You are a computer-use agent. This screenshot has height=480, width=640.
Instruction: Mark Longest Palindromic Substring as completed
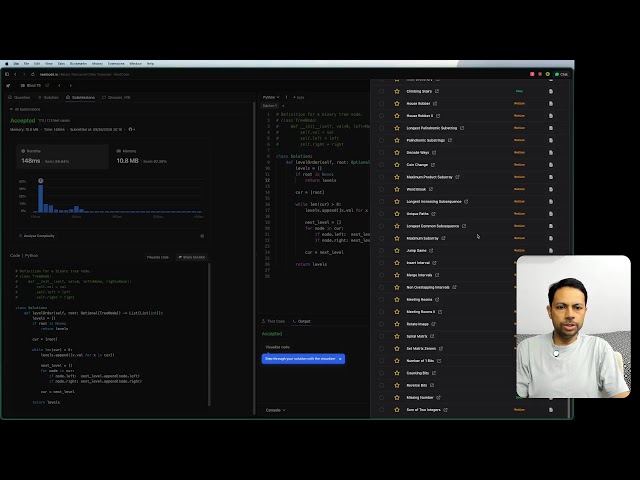coord(381,128)
